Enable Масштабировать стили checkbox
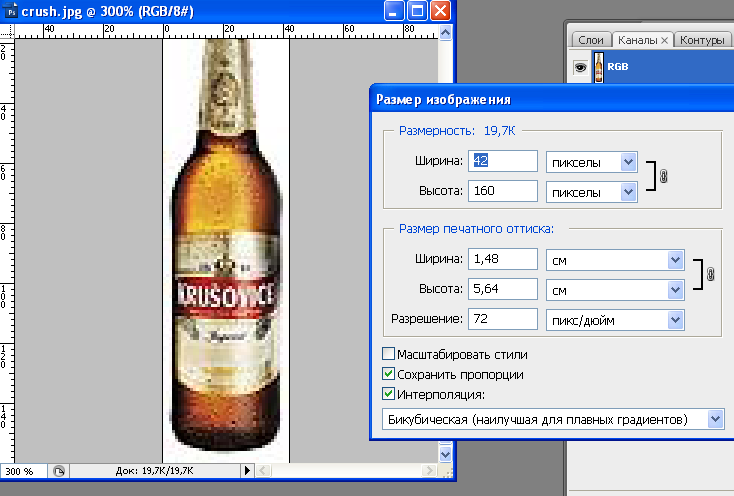 click(x=388, y=354)
